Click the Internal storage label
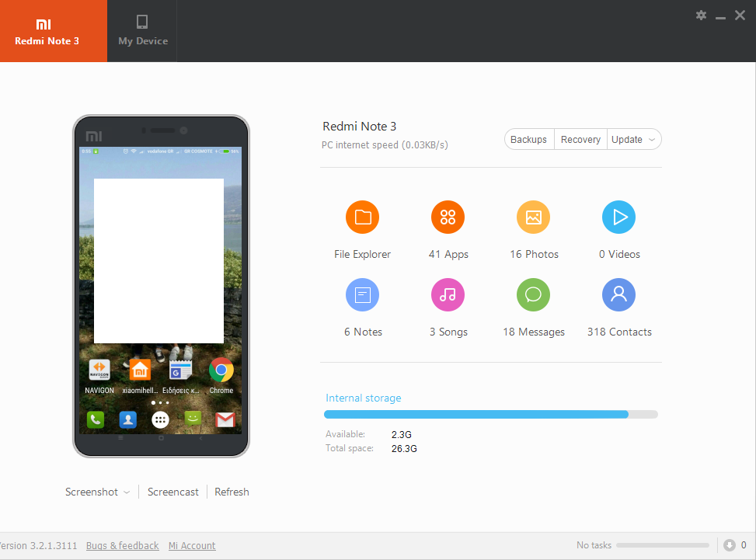 pyautogui.click(x=364, y=398)
